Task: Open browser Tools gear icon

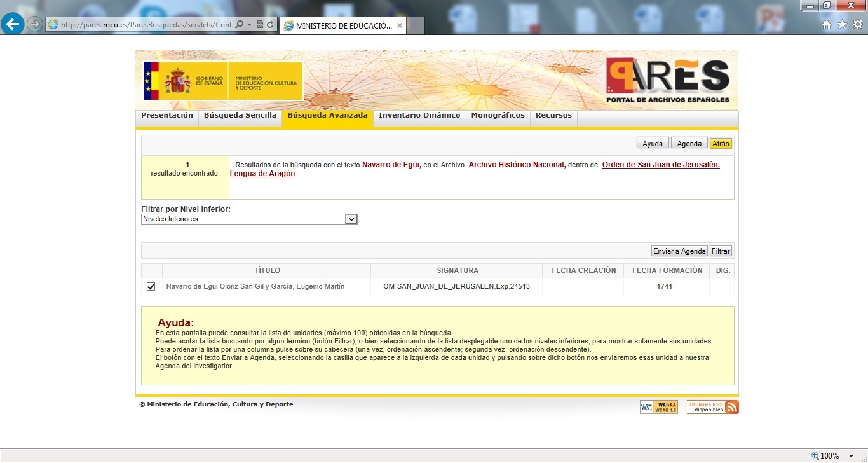Action: click(x=857, y=25)
